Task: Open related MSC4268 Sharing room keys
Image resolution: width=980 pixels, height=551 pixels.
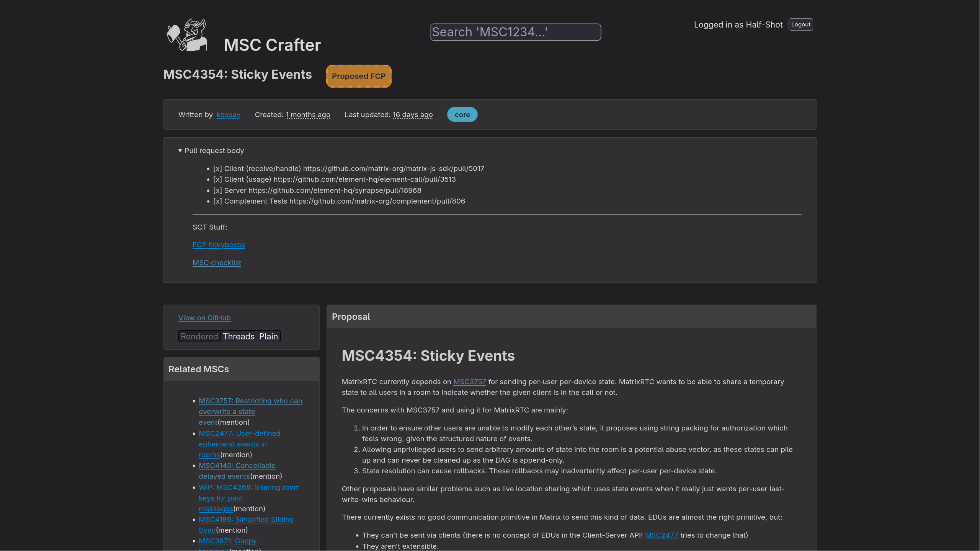Action: [x=249, y=487]
